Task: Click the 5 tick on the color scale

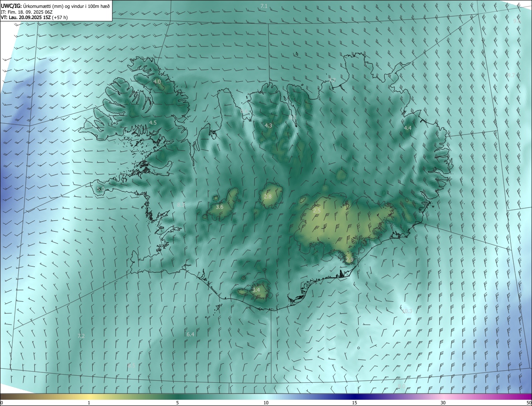Action: pyautogui.click(x=177, y=403)
